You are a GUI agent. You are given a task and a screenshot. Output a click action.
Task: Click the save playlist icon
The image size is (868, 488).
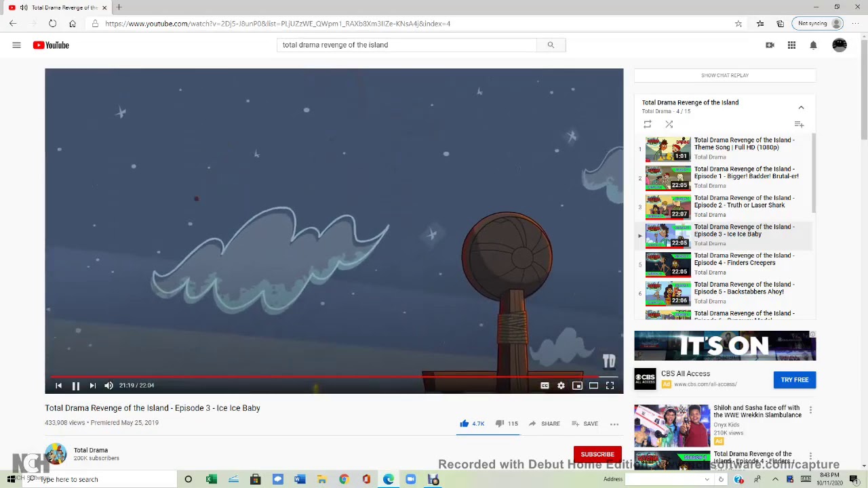[x=799, y=125]
